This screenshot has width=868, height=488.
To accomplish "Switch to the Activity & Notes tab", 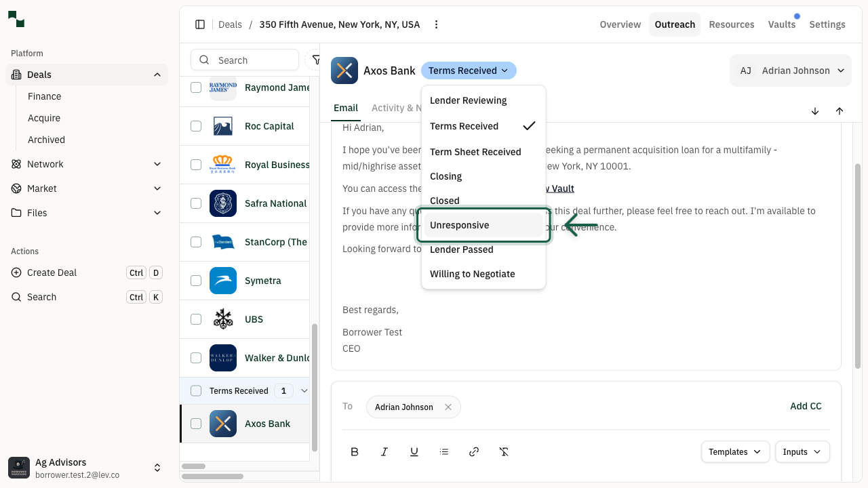I will pos(397,108).
